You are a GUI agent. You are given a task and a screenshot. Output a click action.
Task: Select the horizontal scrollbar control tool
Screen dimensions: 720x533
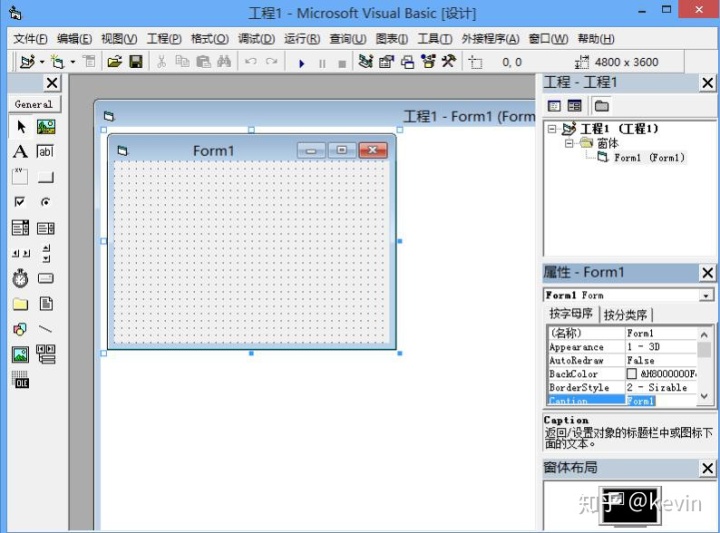[x=21, y=253]
